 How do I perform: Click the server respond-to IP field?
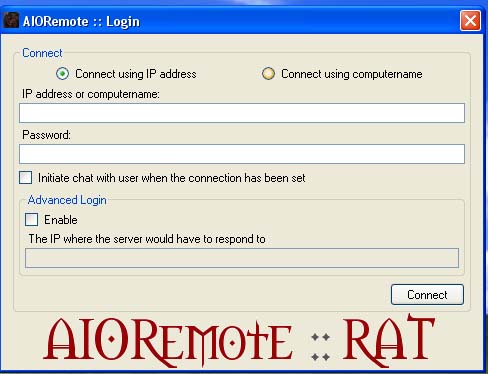point(242,258)
